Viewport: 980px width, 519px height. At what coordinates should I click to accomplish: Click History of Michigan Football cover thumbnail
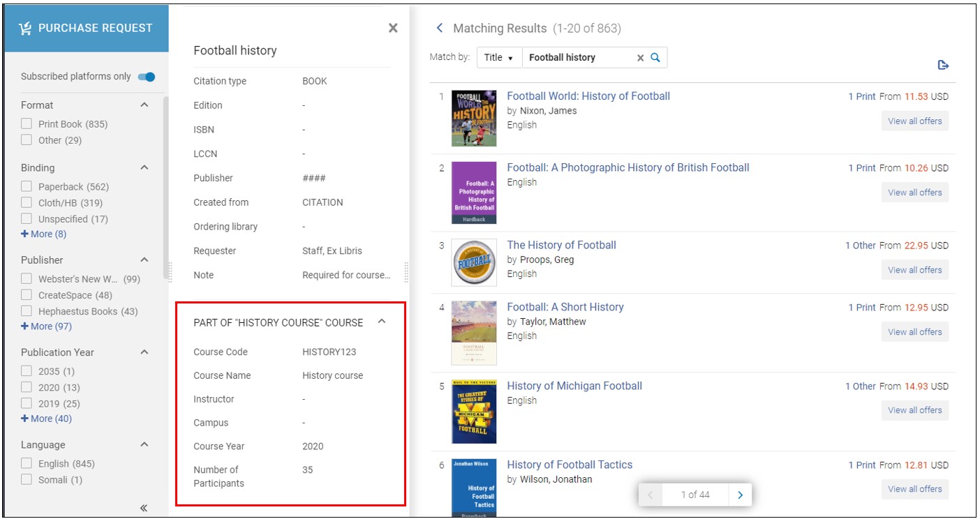(474, 412)
